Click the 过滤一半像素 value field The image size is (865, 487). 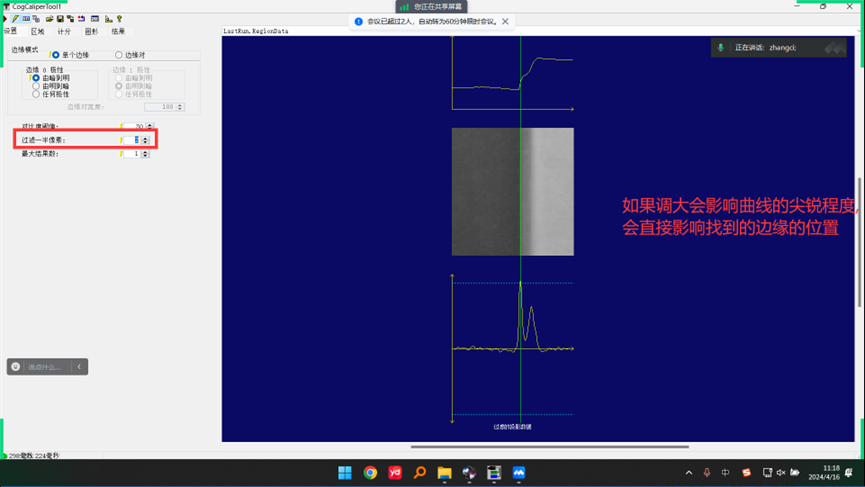pyautogui.click(x=132, y=140)
